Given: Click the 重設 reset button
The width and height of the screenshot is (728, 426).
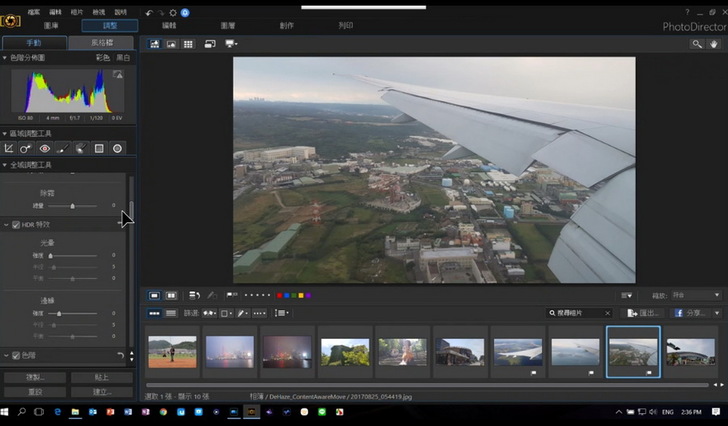Looking at the screenshot, I should click(34, 392).
